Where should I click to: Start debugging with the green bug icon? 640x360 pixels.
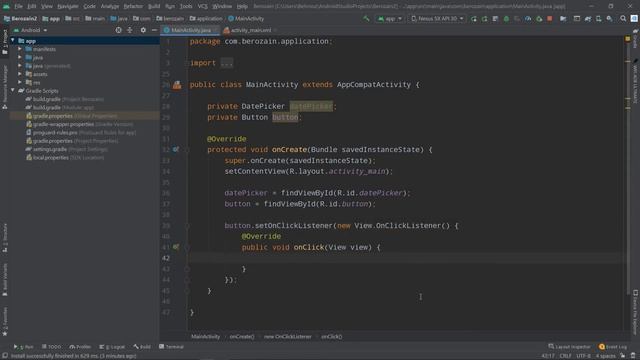click(x=506, y=19)
